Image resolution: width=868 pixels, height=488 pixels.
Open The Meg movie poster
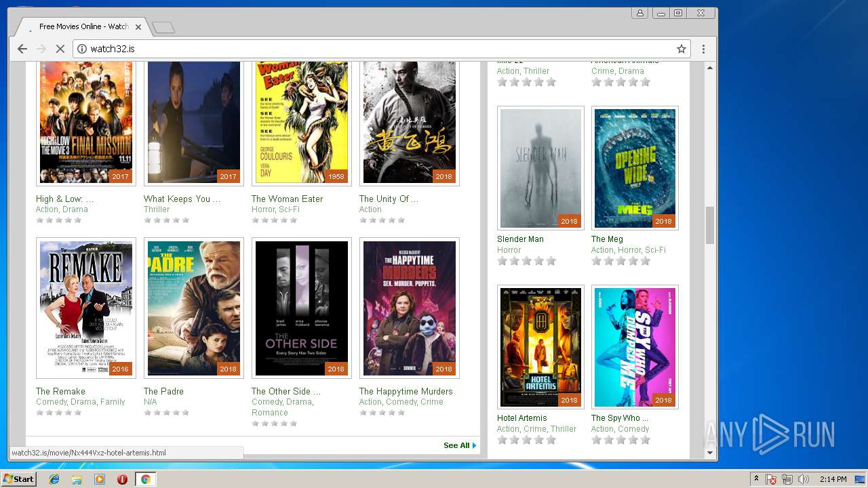tap(635, 168)
